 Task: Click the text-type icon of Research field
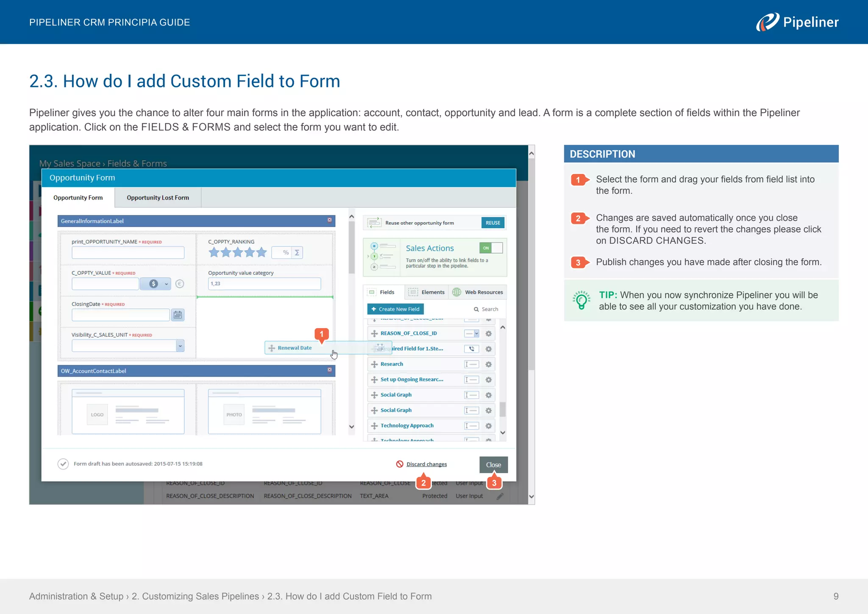point(471,364)
